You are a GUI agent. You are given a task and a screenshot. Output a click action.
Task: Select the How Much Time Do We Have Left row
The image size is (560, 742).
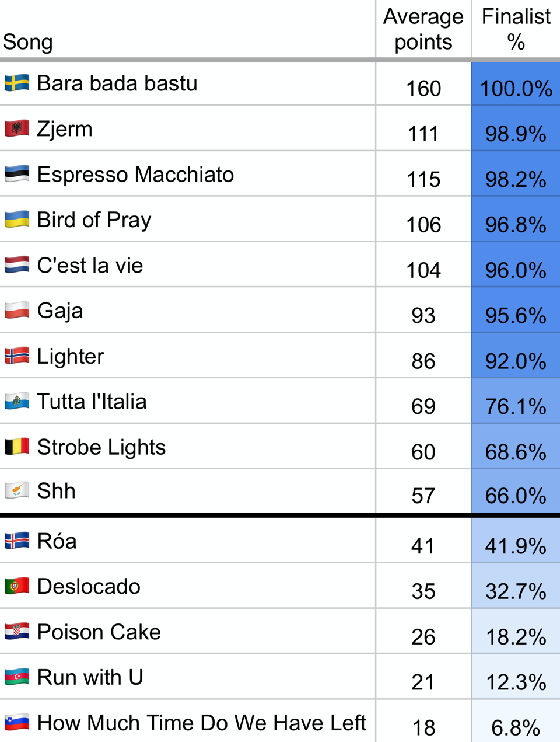click(x=280, y=722)
